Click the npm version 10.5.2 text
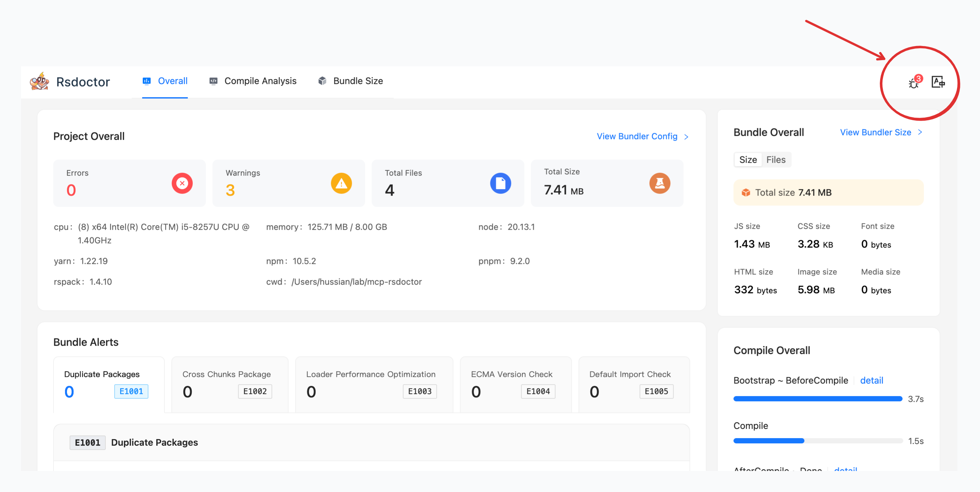Screen dimensions: 980x492 coord(304,261)
